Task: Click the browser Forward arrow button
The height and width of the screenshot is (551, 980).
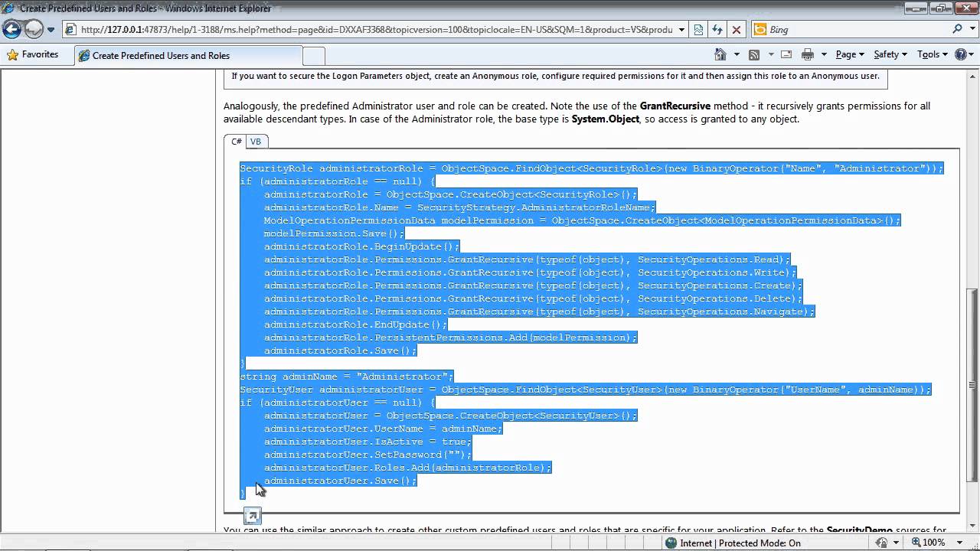Action: 34,30
